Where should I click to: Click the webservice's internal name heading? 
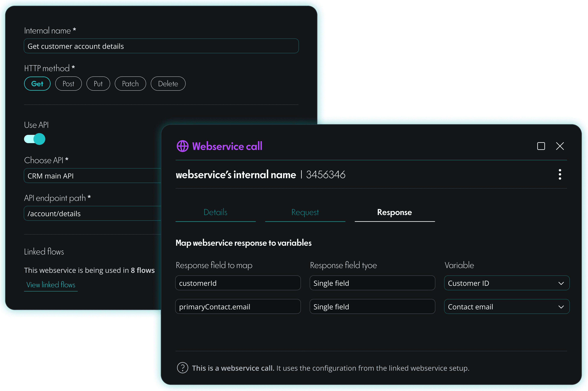tap(236, 174)
